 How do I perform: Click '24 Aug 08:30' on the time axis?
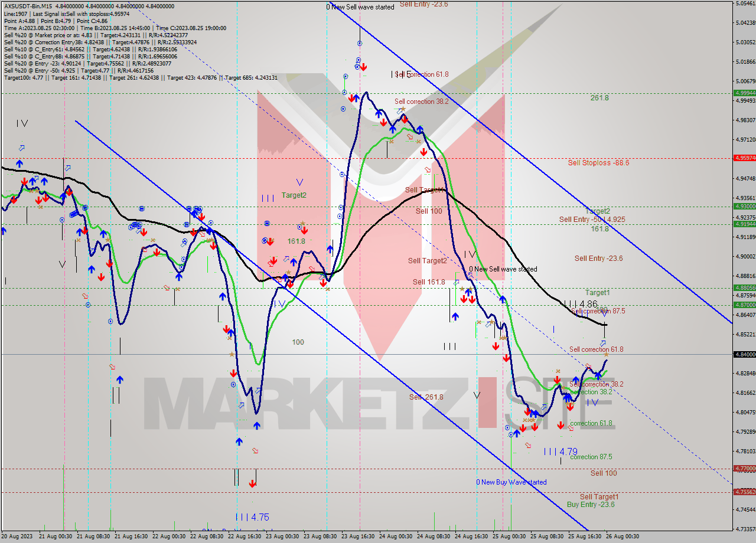click(434, 536)
